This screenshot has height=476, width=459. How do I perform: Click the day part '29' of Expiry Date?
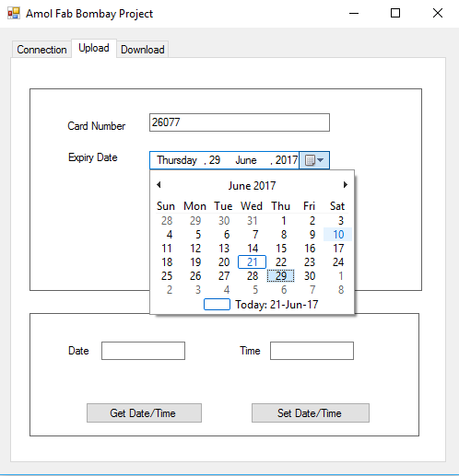215,160
